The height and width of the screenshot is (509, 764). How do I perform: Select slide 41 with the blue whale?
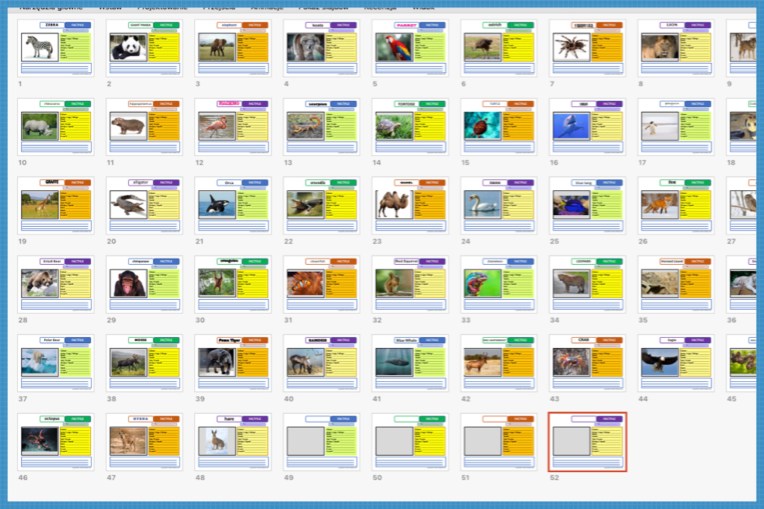410,363
